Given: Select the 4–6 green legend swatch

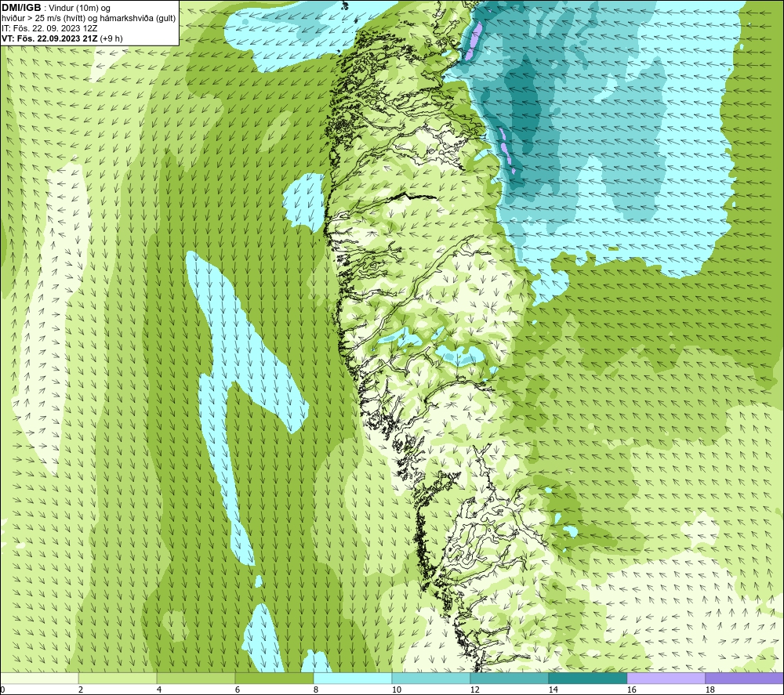Looking at the screenshot, I should (x=196, y=678).
